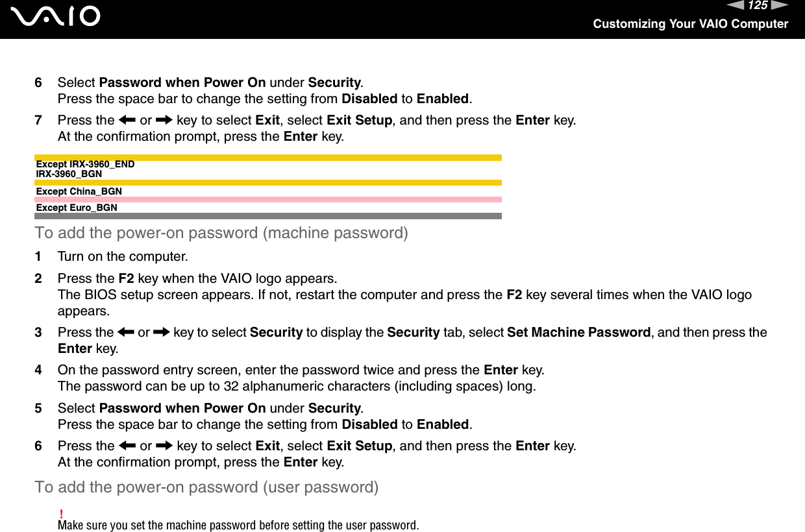Click the IRX-3960_BGN label
Image resolution: width=805 pixels, height=532 pixels.
click(x=69, y=174)
